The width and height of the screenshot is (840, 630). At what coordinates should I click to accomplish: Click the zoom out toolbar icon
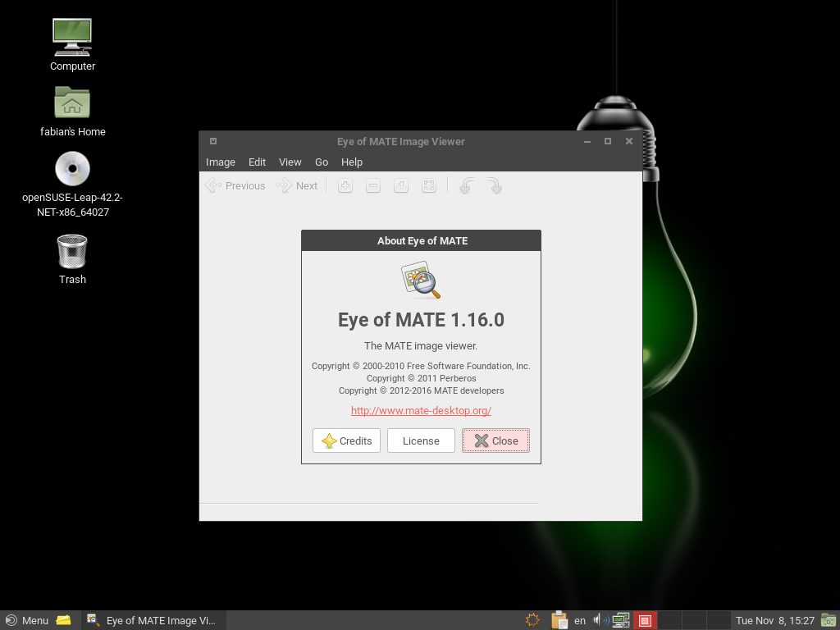(373, 186)
